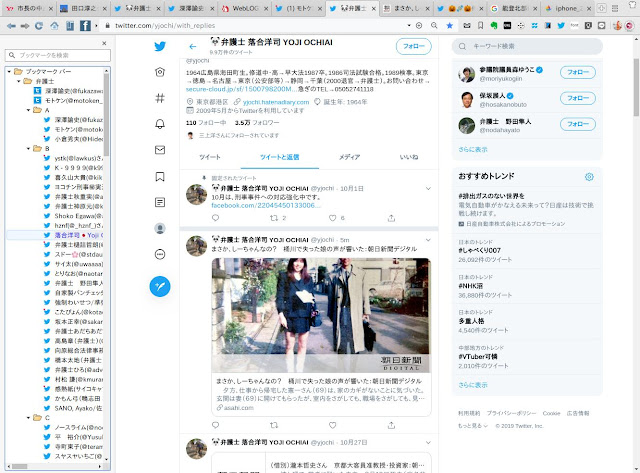Share the pinned 10月1日 tweet
The image size is (640, 473).
391,218
